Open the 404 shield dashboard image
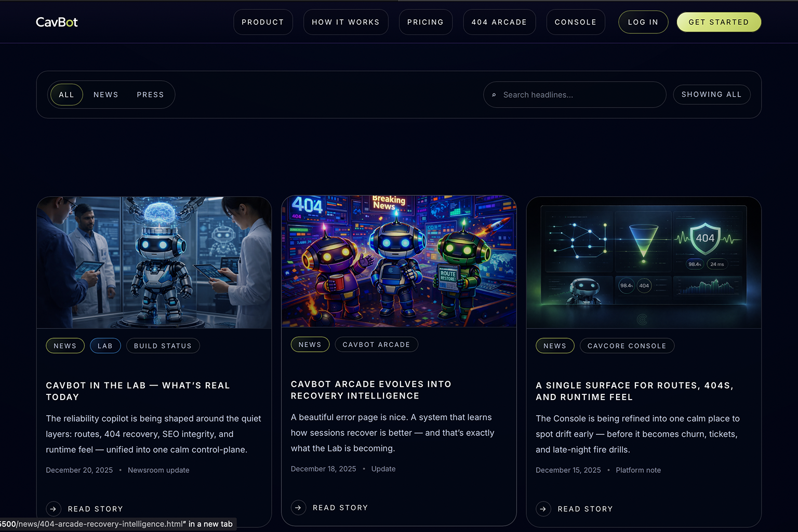This screenshot has width=798, height=532. (x=644, y=262)
